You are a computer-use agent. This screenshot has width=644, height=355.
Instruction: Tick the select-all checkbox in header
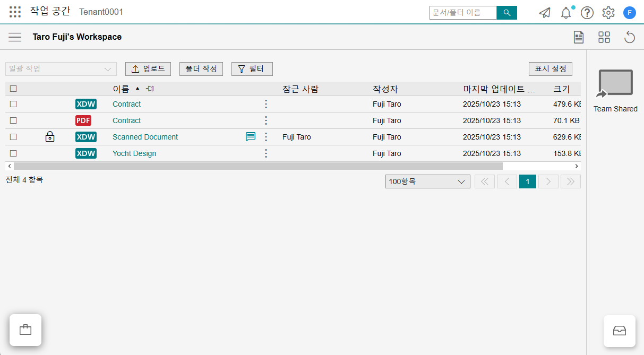[x=13, y=89]
